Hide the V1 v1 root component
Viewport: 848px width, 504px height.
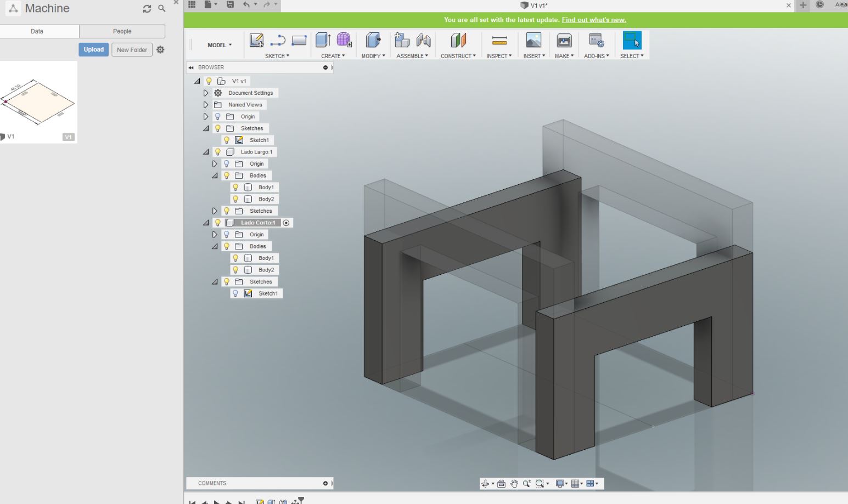click(x=209, y=81)
